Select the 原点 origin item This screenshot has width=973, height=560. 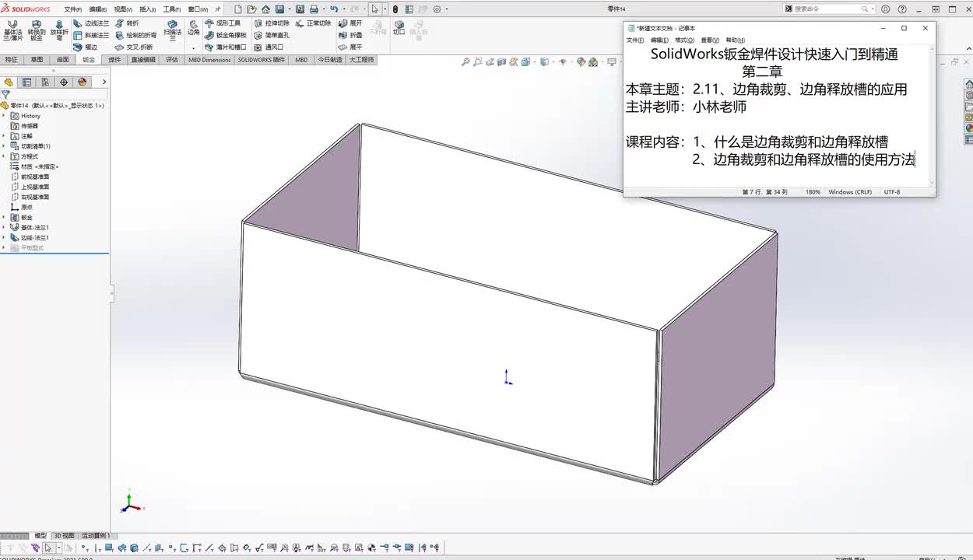click(x=22, y=207)
